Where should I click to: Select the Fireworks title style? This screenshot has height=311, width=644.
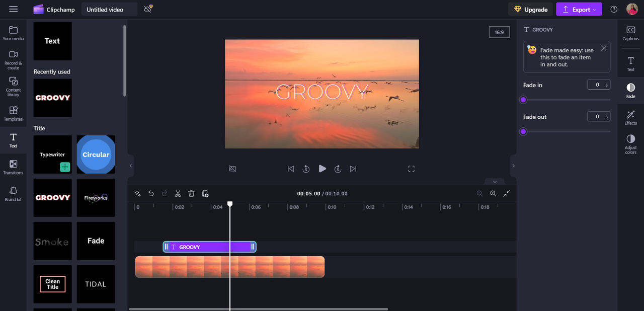(96, 198)
